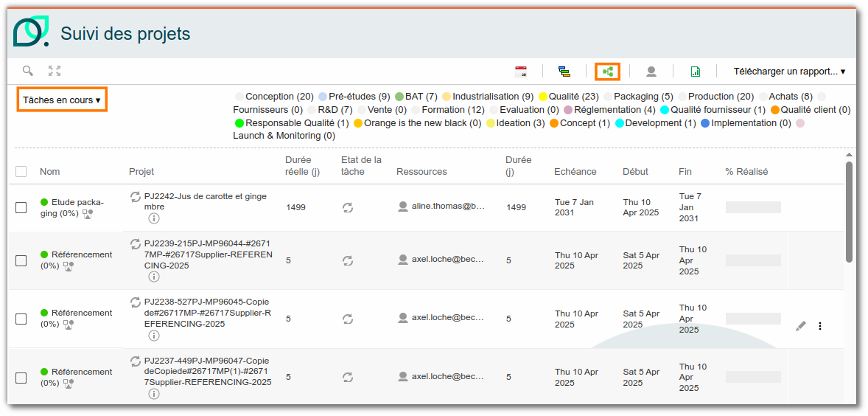Click the green report chart icon
868x416 pixels.
coord(696,72)
